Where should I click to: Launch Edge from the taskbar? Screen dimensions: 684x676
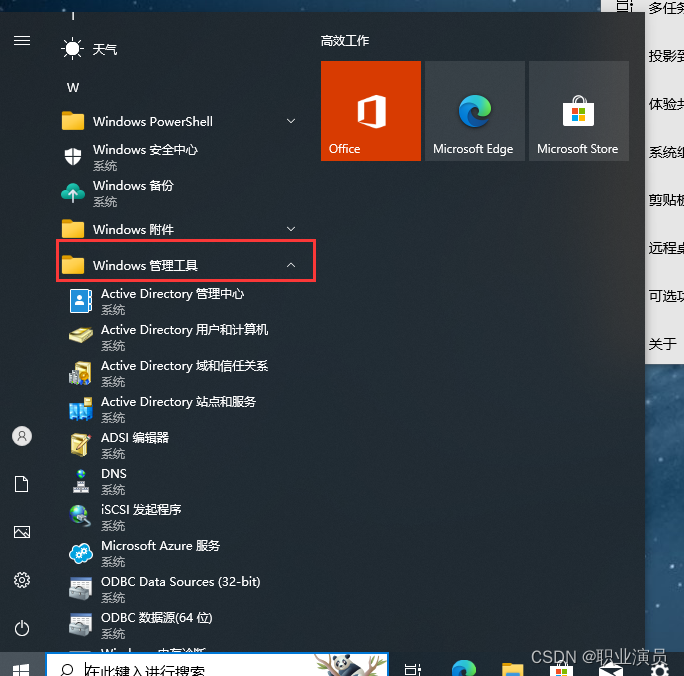tap(464, 669)
